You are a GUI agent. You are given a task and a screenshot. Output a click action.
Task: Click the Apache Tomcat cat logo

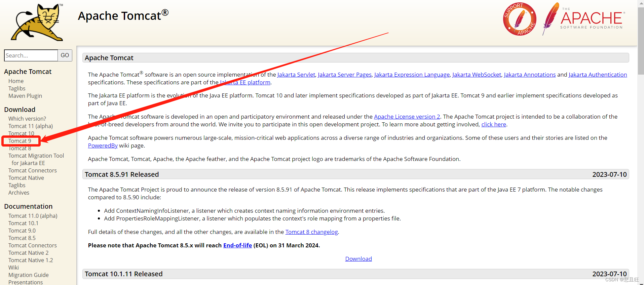37,22
